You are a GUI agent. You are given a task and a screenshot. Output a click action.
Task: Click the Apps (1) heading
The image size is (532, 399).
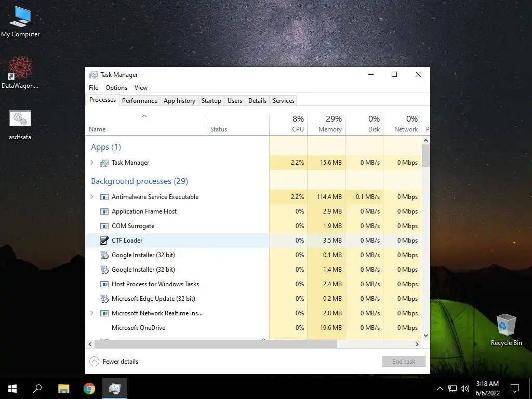click(x=106, y=147)
